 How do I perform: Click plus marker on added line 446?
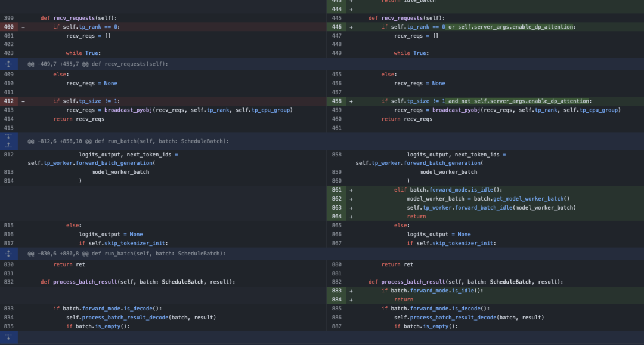pos(351,27)
